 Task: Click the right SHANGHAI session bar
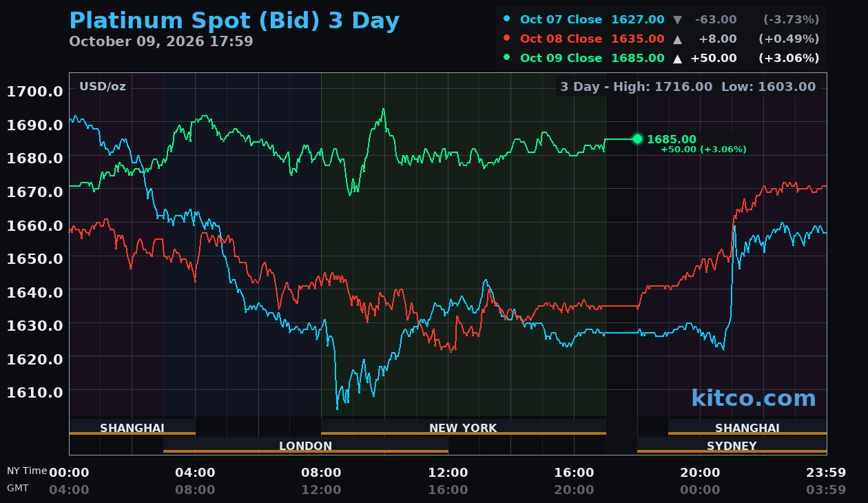747,427
